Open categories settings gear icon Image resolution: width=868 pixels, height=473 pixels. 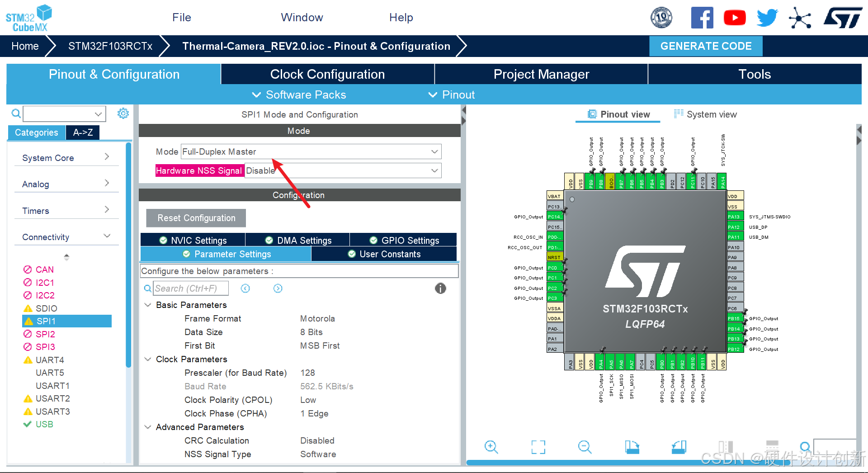click(x=123, y=113)
